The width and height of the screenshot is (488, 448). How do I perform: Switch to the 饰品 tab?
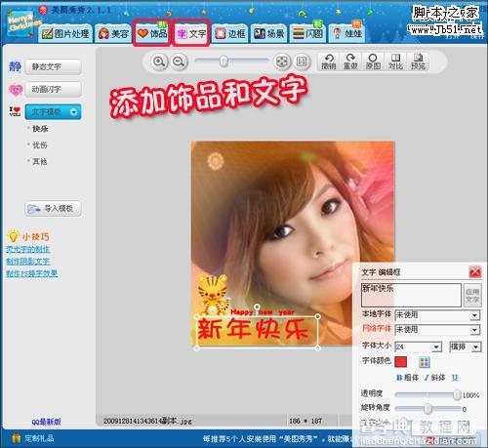click(151, 33)
